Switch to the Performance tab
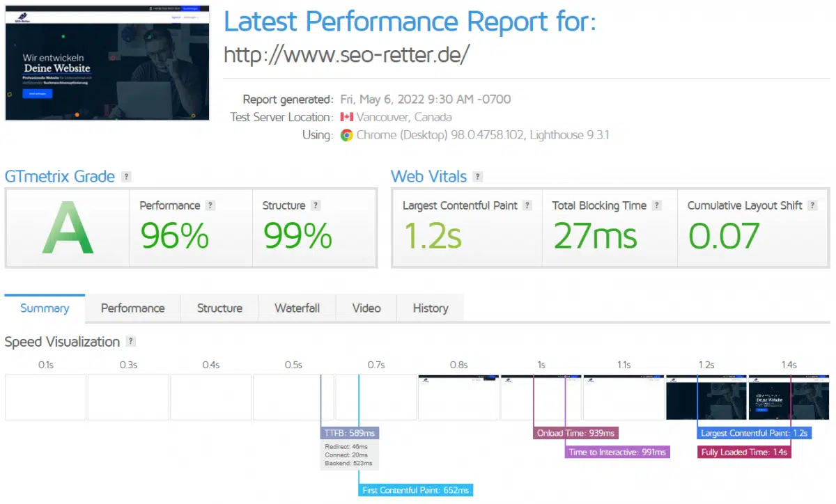This screenshot has width=836, height=504. pyautogui.click(x=132, y=308)
